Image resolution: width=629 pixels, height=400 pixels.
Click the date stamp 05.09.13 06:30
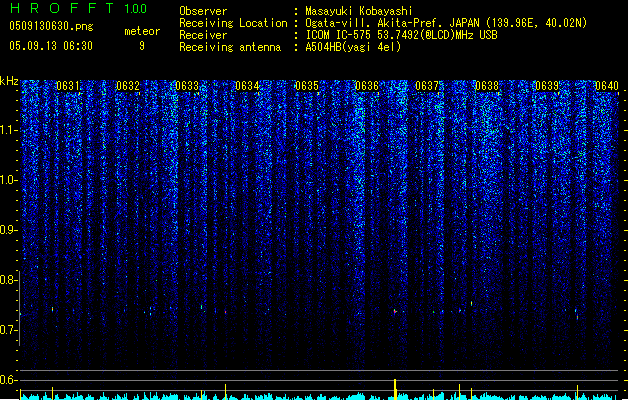pos(51,46)
